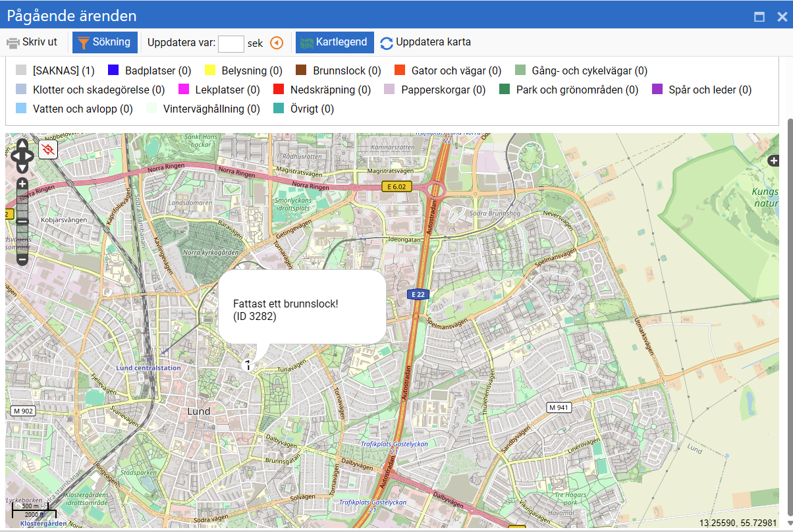Maximize the Pågående ärenden window
This screenshot has width=793, height=532.
tap(759, 17)
